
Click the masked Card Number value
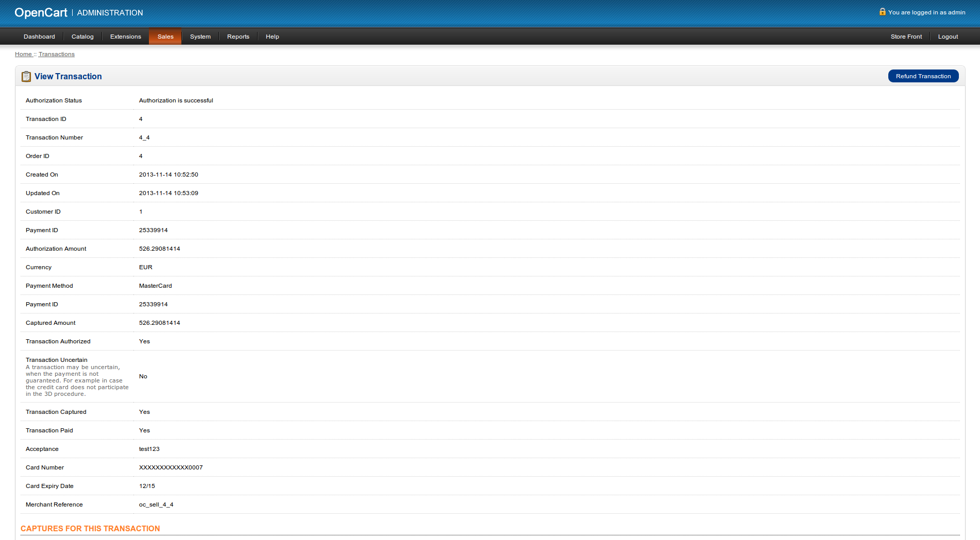pyautogui.click(x=171, y=467)
